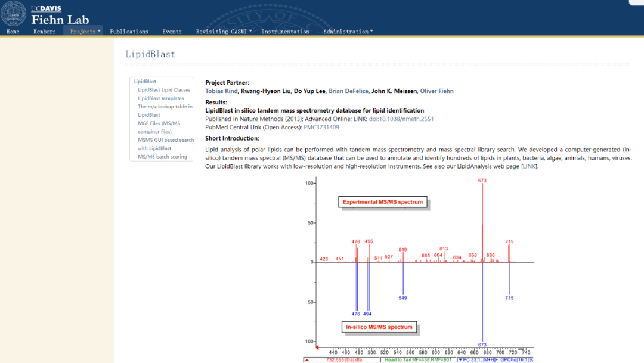This screenshot has width=644, height=363.
Task: Click the MS/MS spectrum comparison chart
Action: click(x=419, y=269)
